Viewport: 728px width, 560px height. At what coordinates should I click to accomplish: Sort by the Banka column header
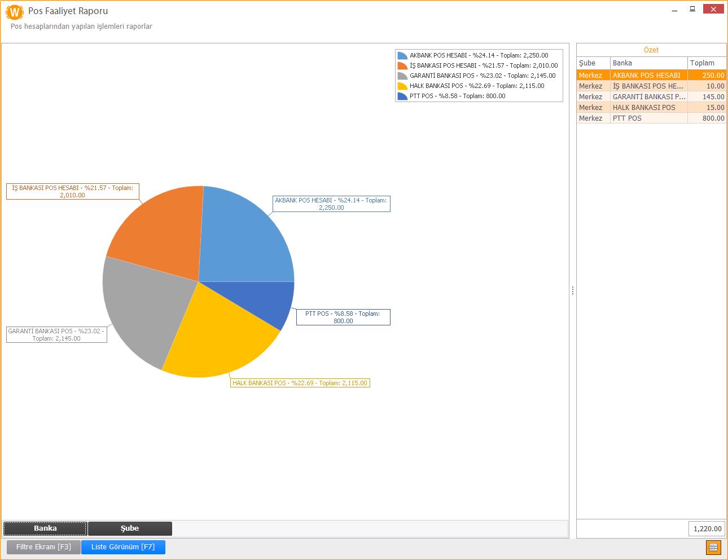pos(648,63)
